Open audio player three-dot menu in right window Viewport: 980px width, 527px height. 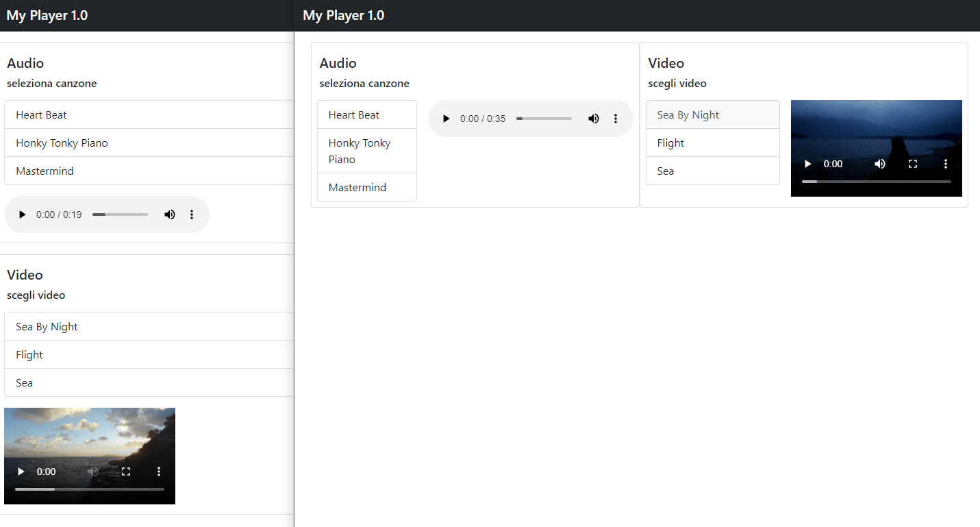point(616,119)
